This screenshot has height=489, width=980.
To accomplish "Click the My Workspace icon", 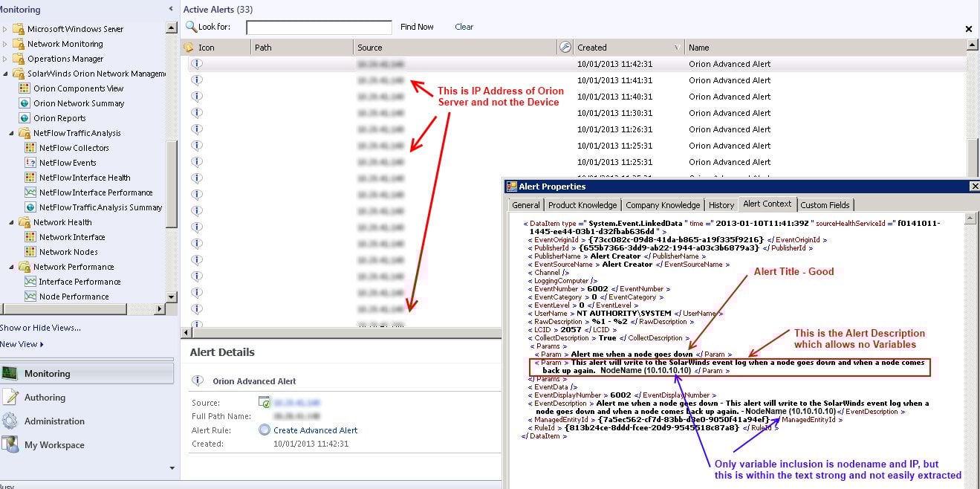I will pos(10,445).
